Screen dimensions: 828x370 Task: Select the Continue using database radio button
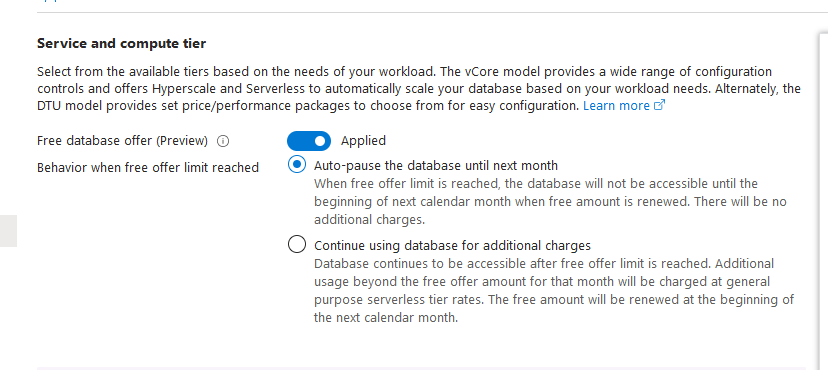297,244
